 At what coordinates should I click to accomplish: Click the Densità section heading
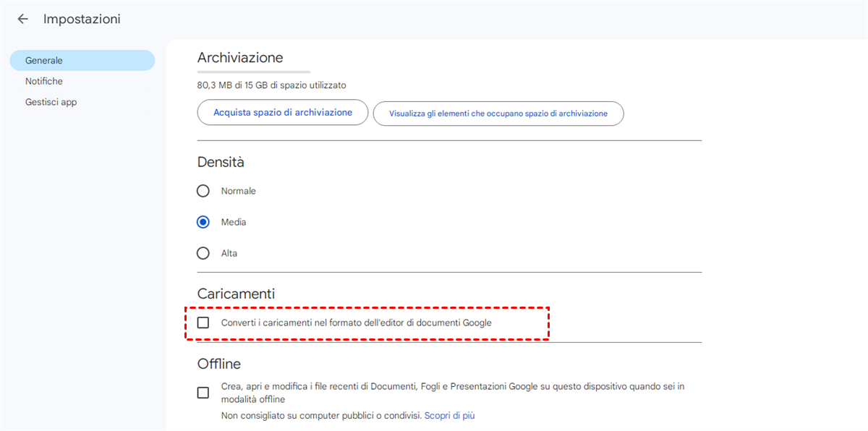pos(221,162)
